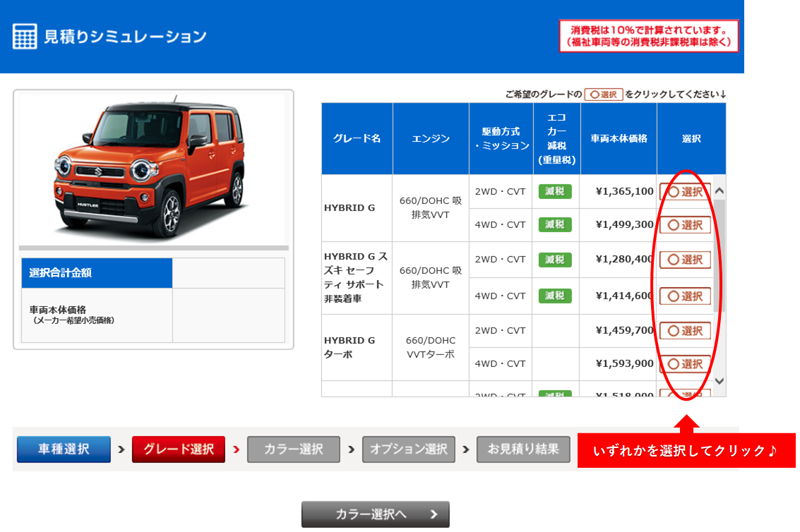Click the grade table scroll-up arrow
Image resolution: width=800 pixels, height=532 pixels.
[720, 191]
